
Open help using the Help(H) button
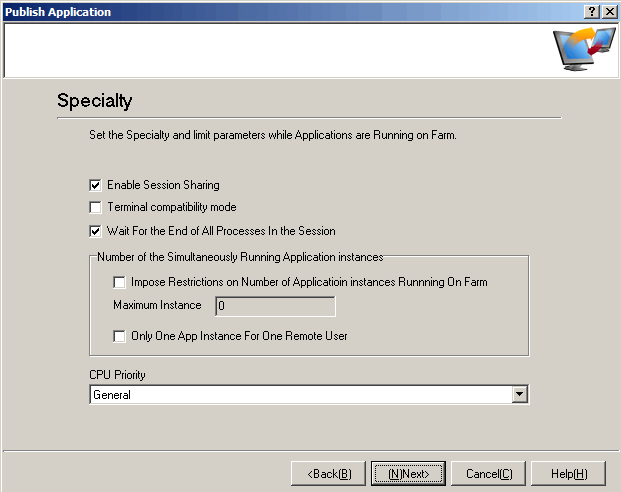569,473
